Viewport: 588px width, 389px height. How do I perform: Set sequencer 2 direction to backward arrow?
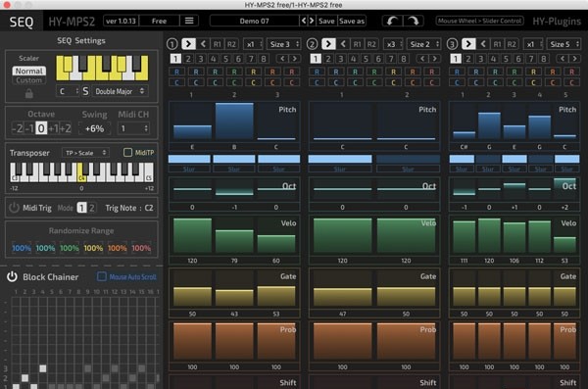343,44
